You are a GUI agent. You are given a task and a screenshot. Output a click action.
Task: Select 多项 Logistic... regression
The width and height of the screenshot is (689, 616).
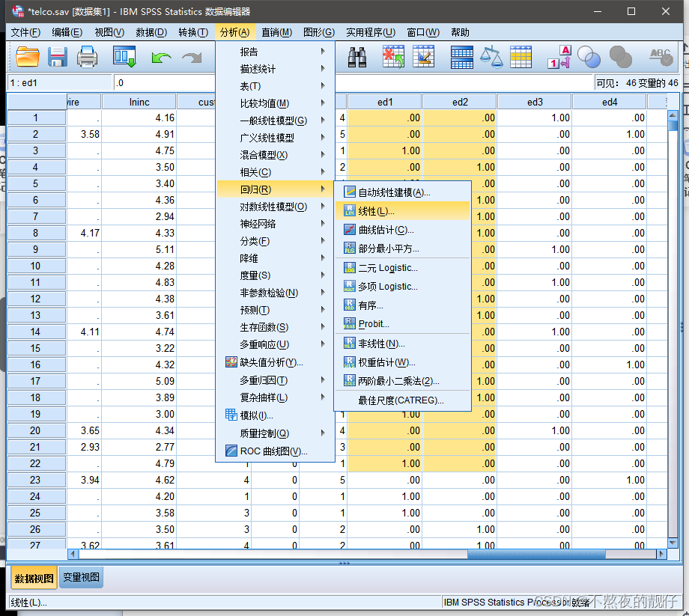pos(402,287)
